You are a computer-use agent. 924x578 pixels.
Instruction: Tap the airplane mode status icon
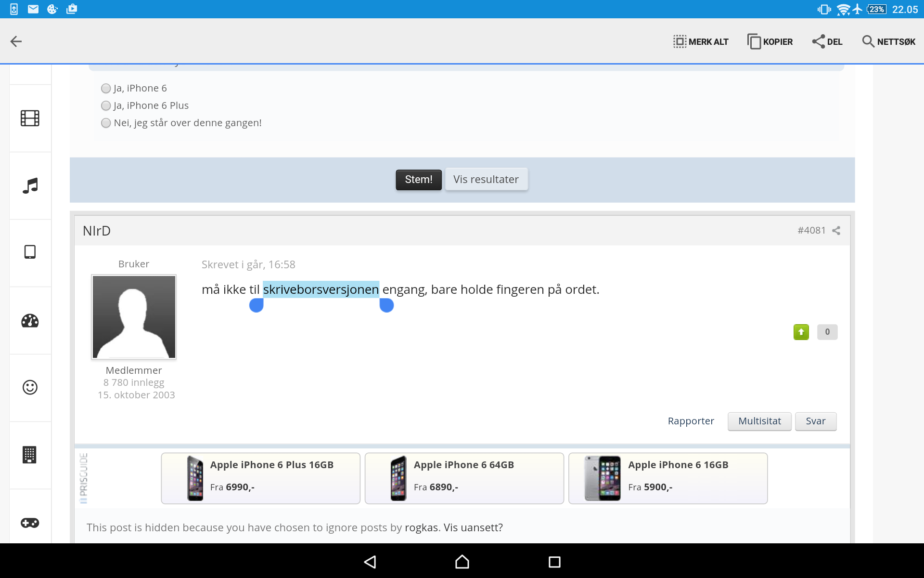click(858, 9)
